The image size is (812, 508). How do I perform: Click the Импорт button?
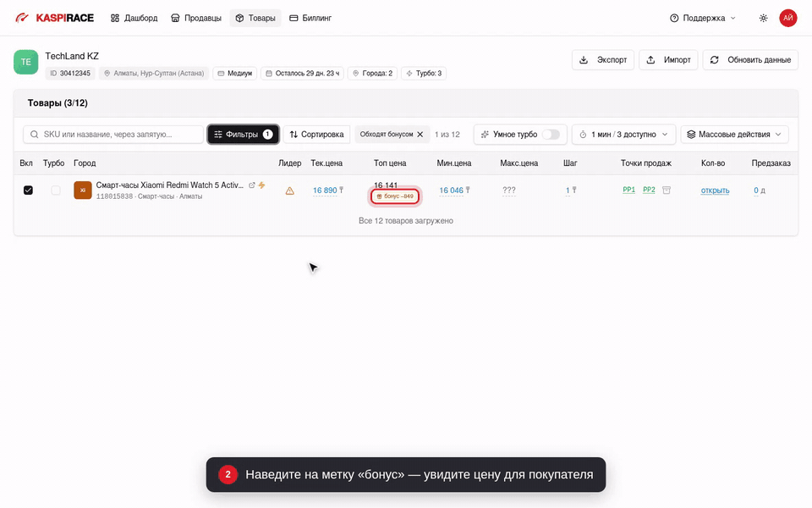(668, 59)
